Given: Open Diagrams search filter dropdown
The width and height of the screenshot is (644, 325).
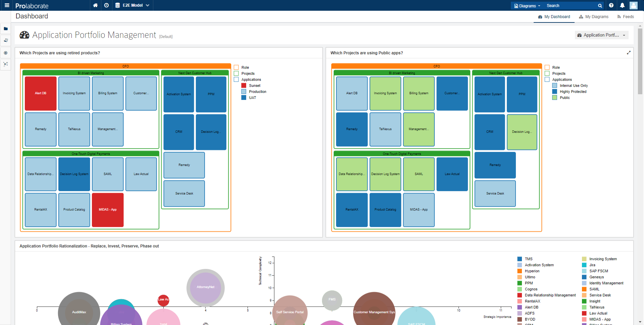Looking at the screenshot, I should [527, 6].
